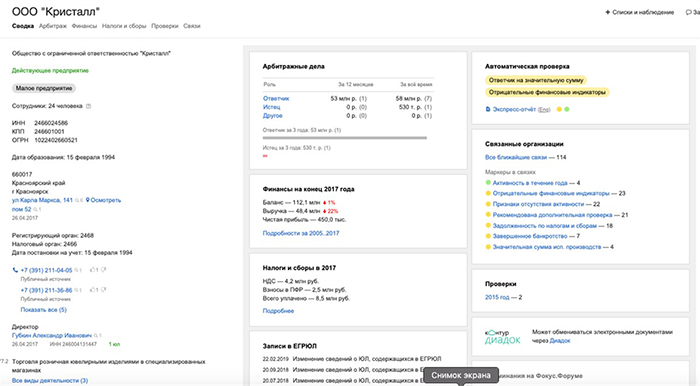Click the info icon beside Сотрудники: 24 человека

click(x=88, y=106)
